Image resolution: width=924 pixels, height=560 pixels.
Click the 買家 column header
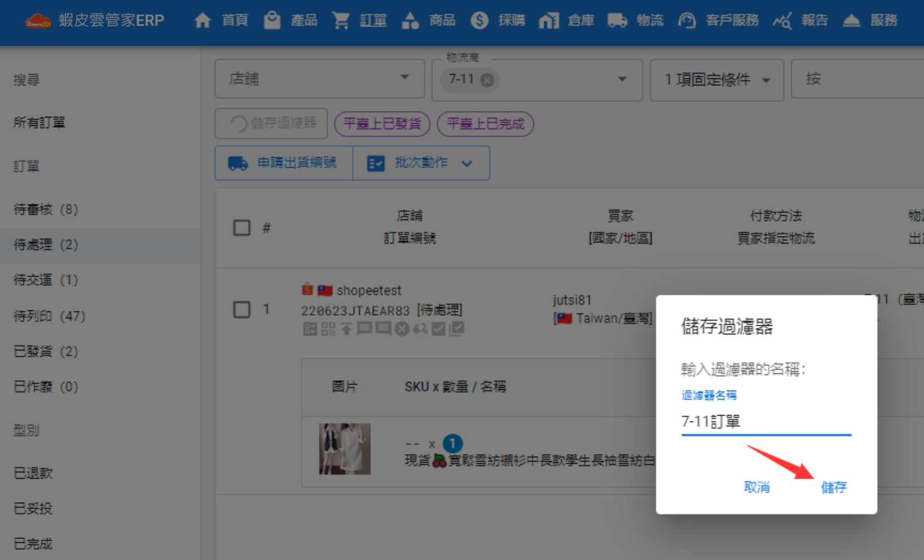click(620, 216)
